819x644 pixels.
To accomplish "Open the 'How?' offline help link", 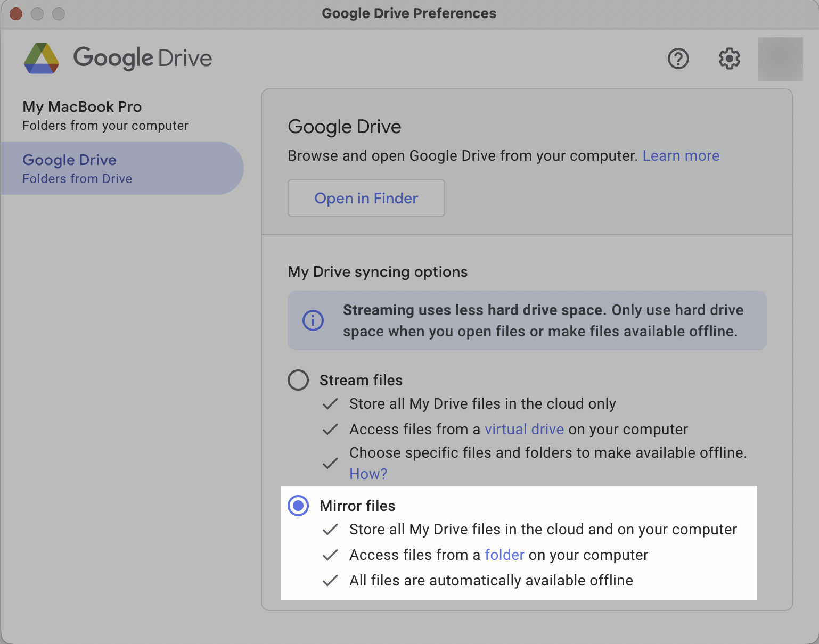I will (368, 474).
